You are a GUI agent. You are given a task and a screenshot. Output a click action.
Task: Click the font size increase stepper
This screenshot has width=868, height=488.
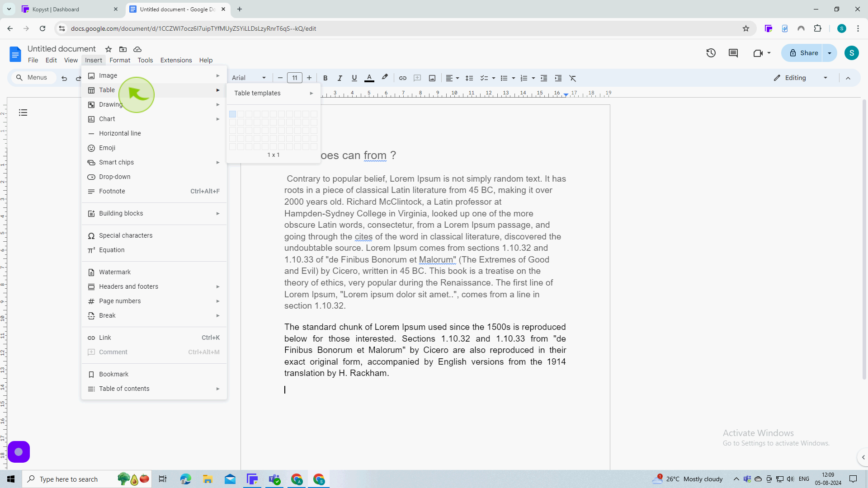(x=309, y=78)
